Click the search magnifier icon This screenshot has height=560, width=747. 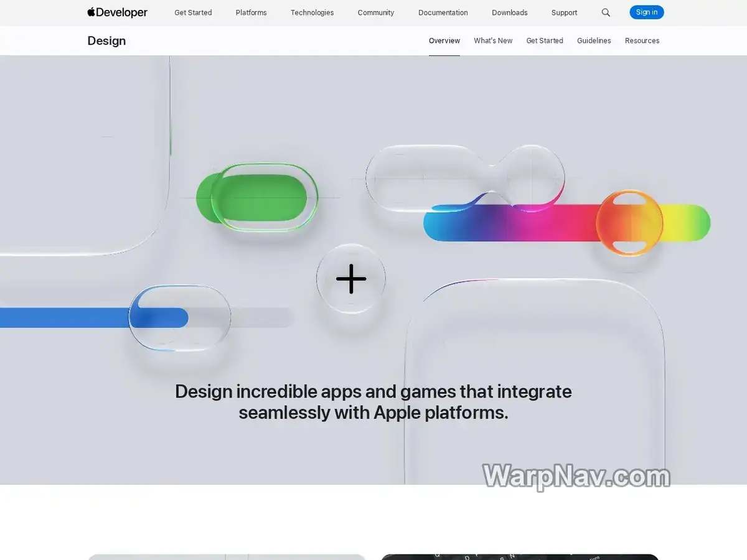click(606, 12)
